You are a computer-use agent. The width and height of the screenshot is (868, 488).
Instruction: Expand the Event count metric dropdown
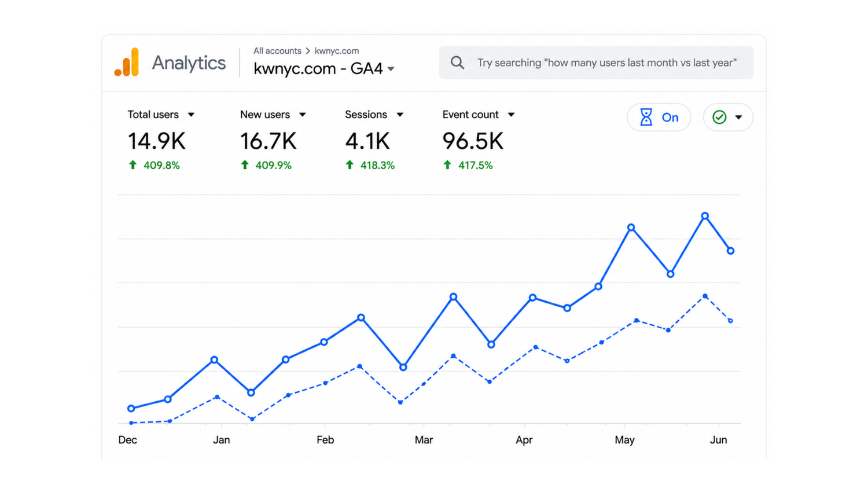coord(511,115)
